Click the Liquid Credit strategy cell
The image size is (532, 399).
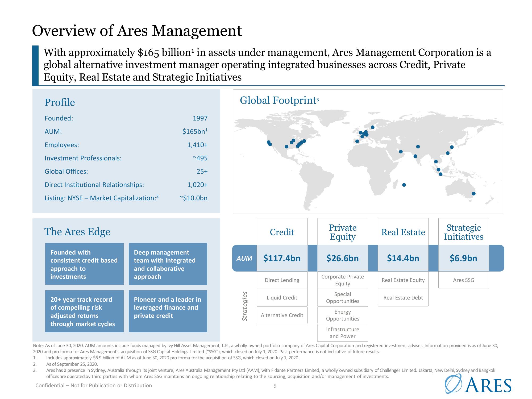click(x=282, y=298)
